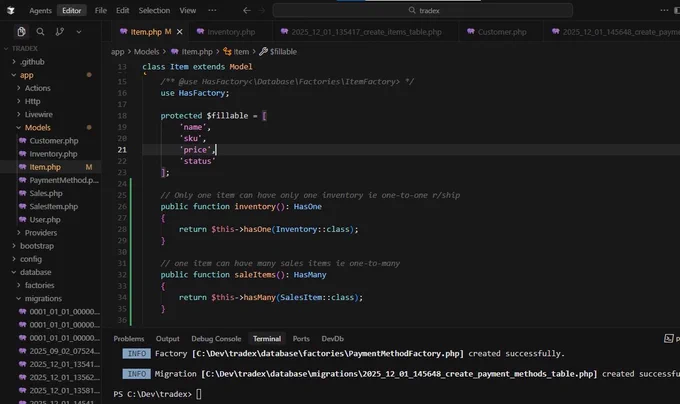Switch to the Ports panel tab
680x404 pixels.
[x=301, y=339]
